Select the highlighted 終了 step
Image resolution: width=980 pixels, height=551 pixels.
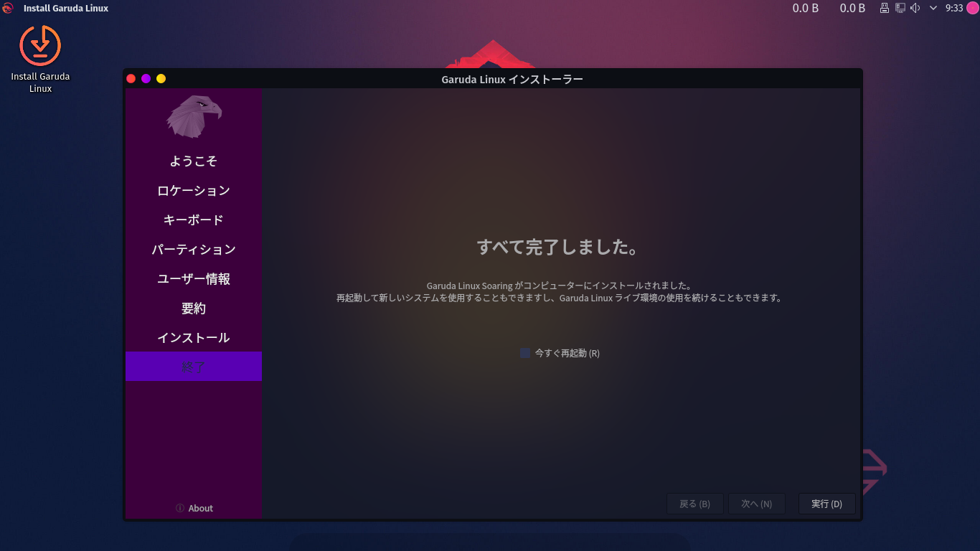[194, 367]
